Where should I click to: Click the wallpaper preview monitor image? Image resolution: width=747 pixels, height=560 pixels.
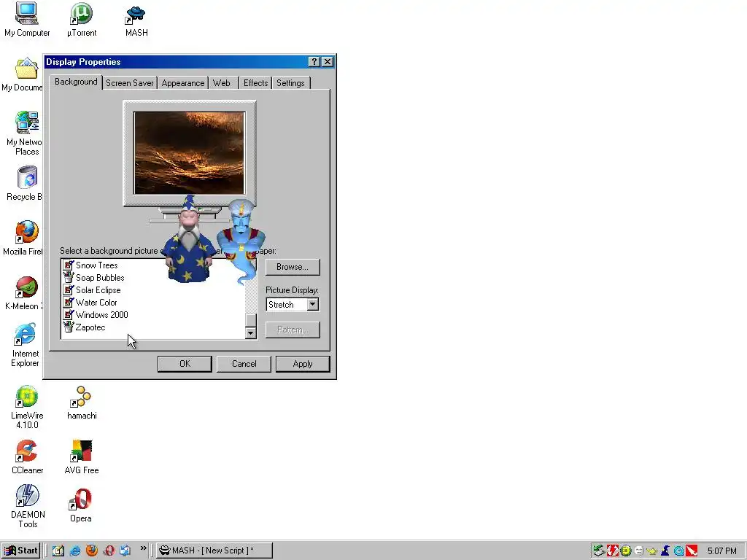[x=190, y=153]
